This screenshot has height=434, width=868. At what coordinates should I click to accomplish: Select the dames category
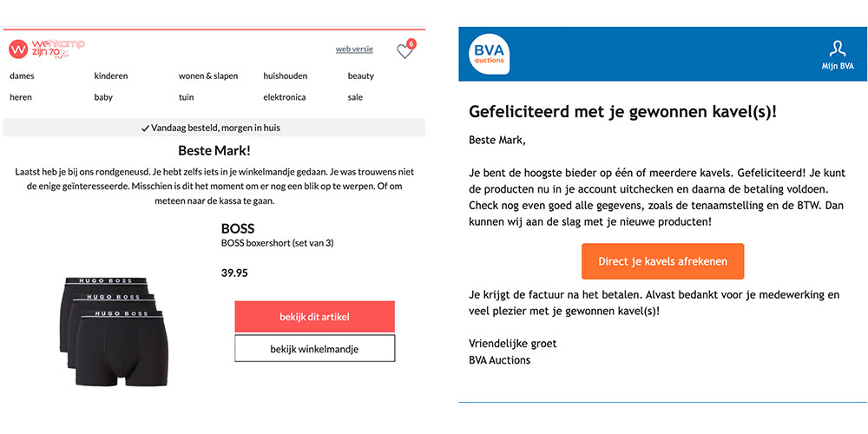22,76
